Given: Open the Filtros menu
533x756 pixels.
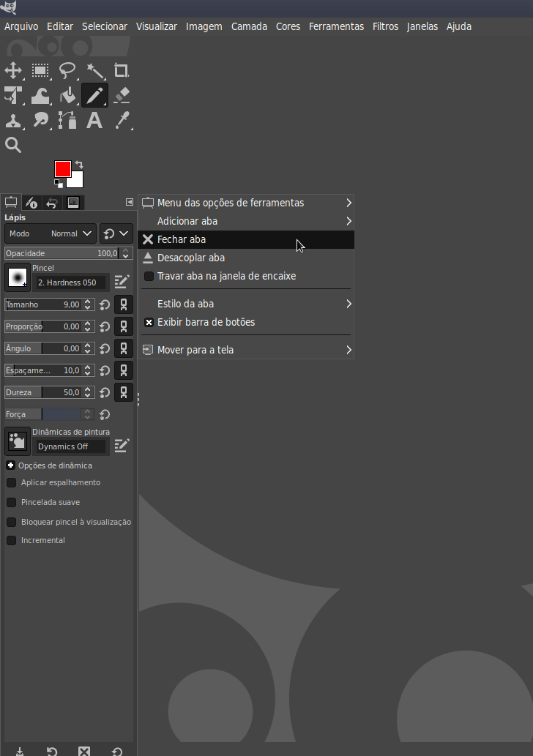Looking at the screenshot, I should click(x=385, y=26).
